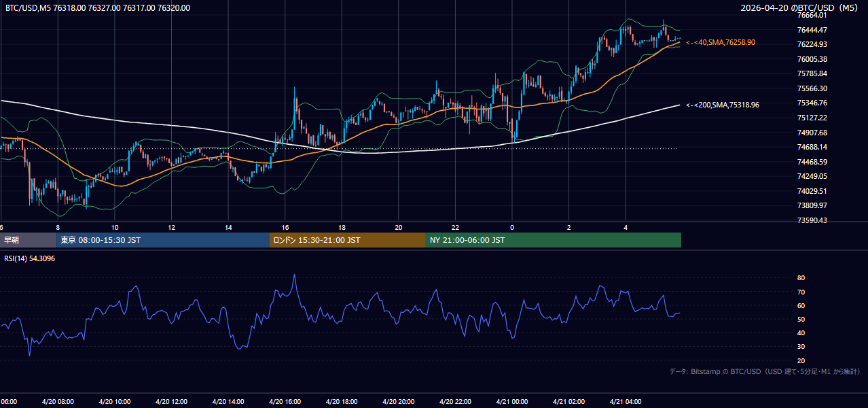
Task: Click price axis value 74907.68
Action: tap(812, 133)
